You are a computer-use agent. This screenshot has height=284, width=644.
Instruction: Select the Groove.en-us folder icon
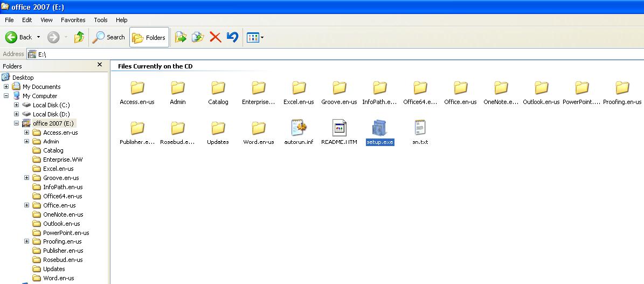(340, 87)
